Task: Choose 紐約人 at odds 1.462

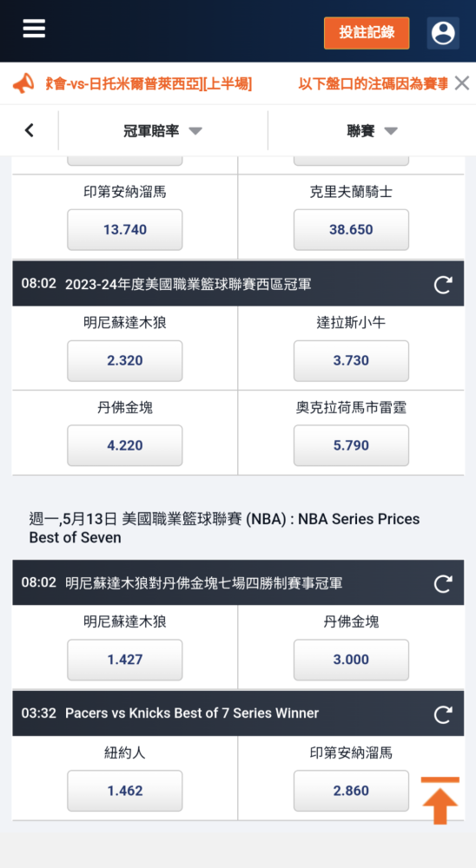Action: 125,791
